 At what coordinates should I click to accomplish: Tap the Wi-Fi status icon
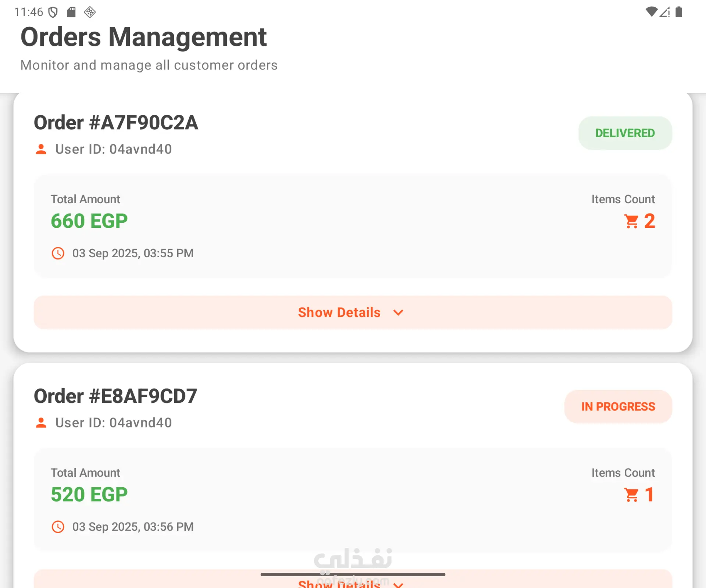point(651,12)
